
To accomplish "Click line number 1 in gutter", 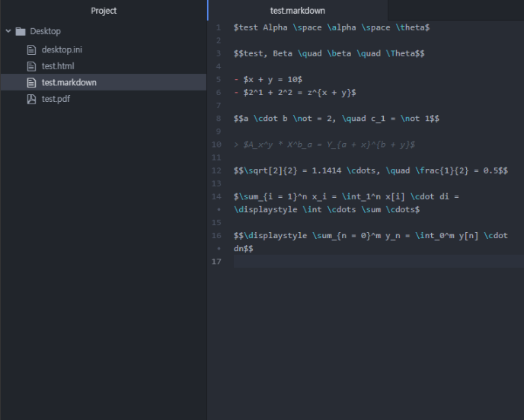I will pyautogui.click(x=219, y=27).
